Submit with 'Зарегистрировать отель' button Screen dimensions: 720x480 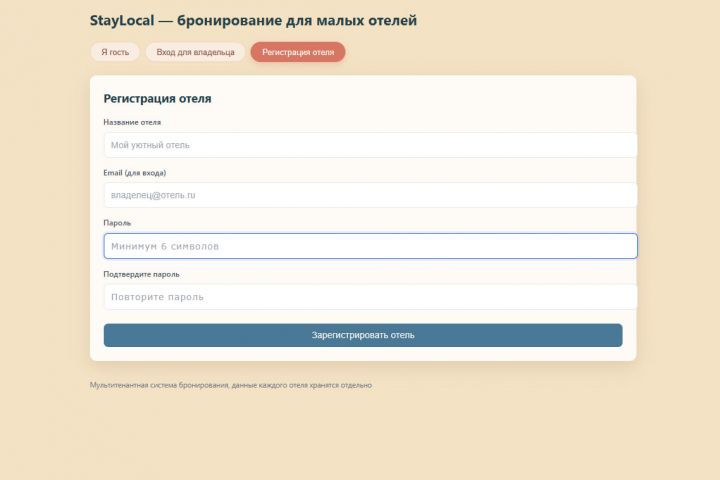pyautogui.click(x=363, y=335)
